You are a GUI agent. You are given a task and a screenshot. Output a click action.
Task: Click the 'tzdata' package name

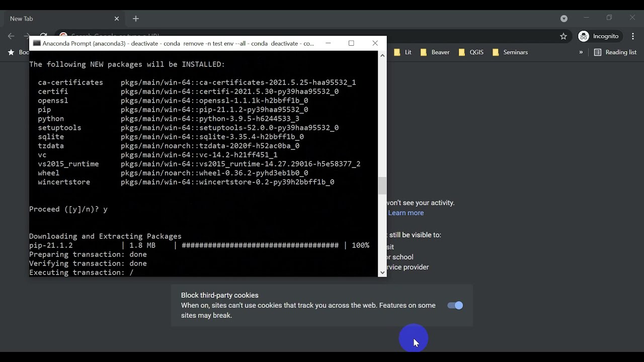pyautogui.click(x=51, y=146)
